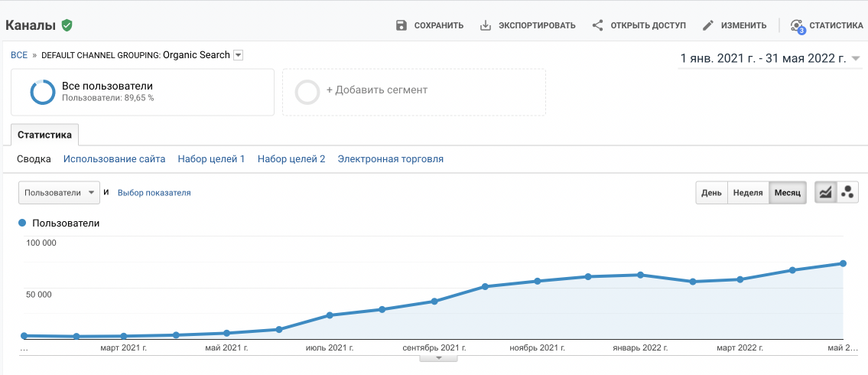Screen dimensions: 868x375
Task: Click the Пользователи legend dot
Action: pyautogui.click(x=22, y=223)
